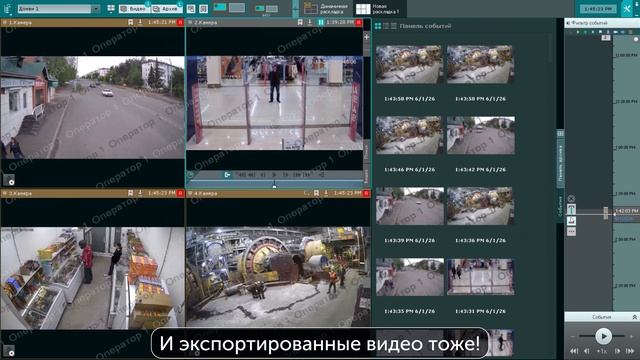This screenshot has height=360, width=640.
Task: Select the 4.Камера factory video view
Action: pos(278,277)
